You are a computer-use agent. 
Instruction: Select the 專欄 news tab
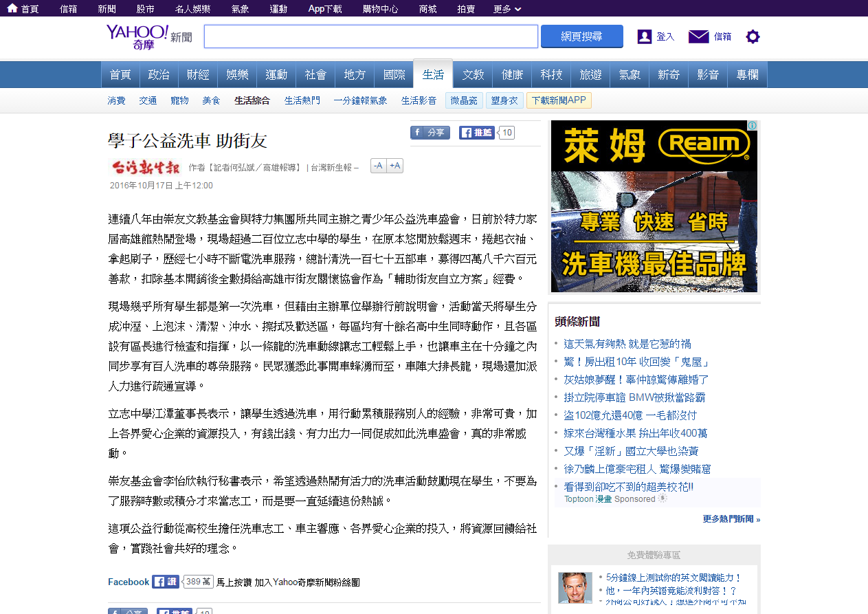tap(747, 75)
